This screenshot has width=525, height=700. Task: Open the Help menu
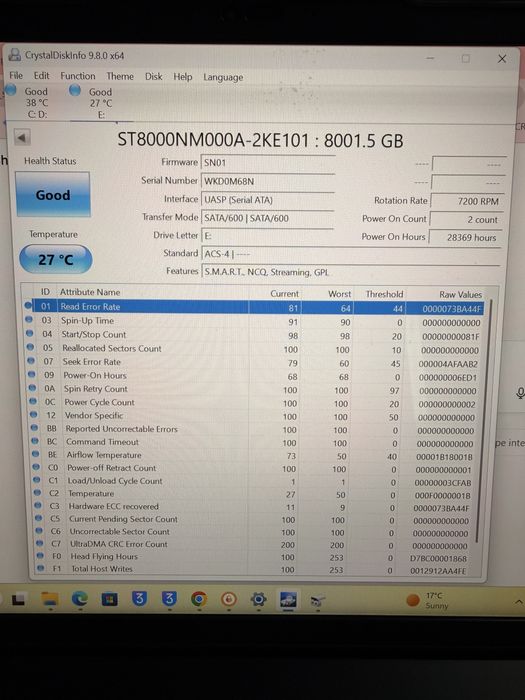point(183,77)
